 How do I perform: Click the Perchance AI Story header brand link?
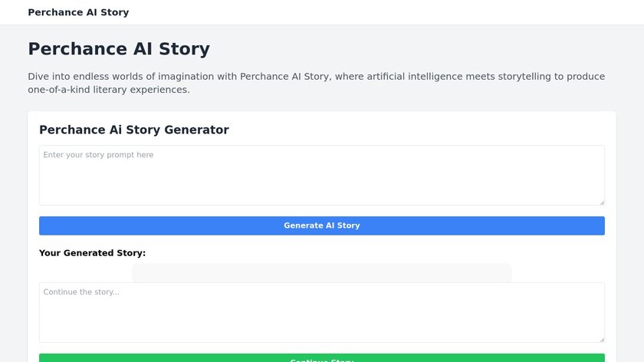coord(78,12)
